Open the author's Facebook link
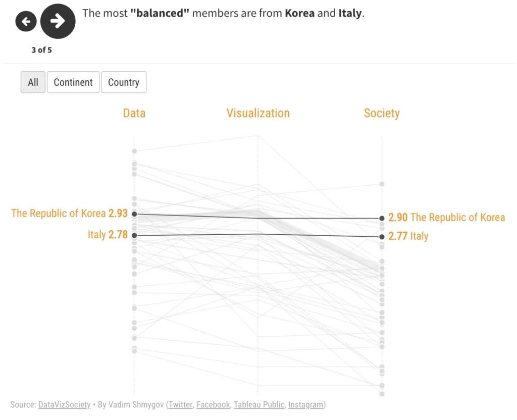Screen dimensions: 517x420 [x=213, y=404]
